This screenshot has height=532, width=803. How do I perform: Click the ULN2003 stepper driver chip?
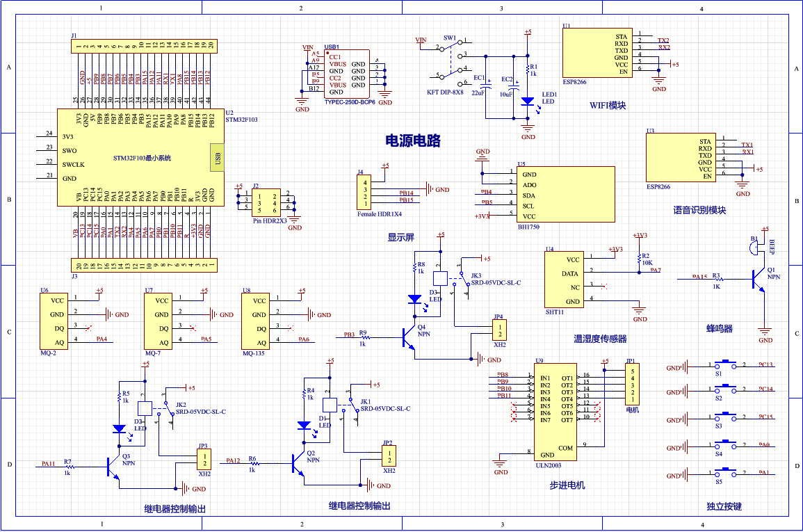tap(555, 410)
